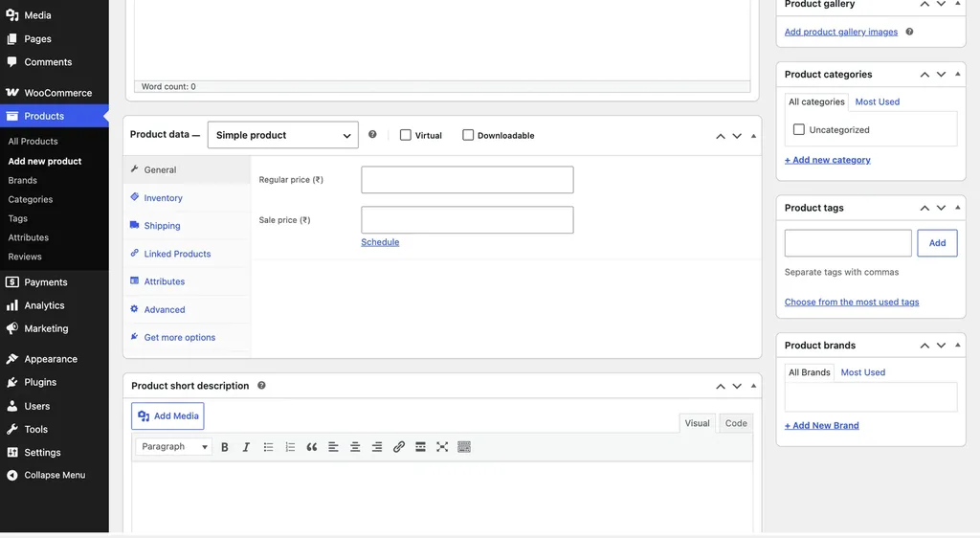Screen dimensions: 980x538
Task: Move Product data panel down
Action: point(737,136)
